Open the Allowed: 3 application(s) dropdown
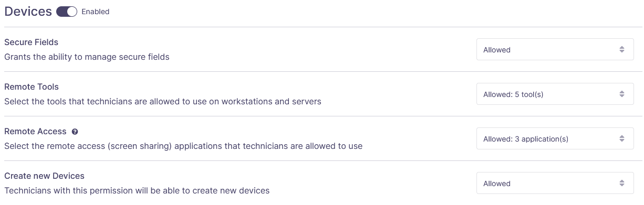Viewport: 644px width, 205px height. (555, 138)
